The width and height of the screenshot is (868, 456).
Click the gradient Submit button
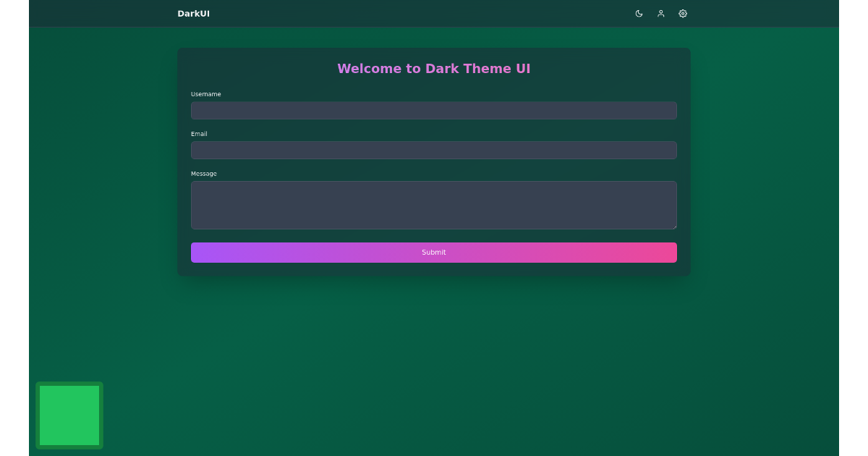tap(433, 252)
